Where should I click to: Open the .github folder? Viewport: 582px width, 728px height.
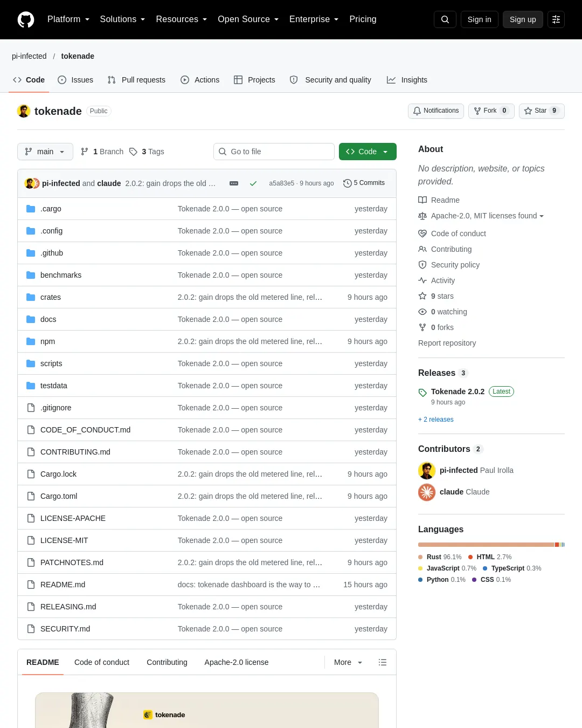pos(52,253)
